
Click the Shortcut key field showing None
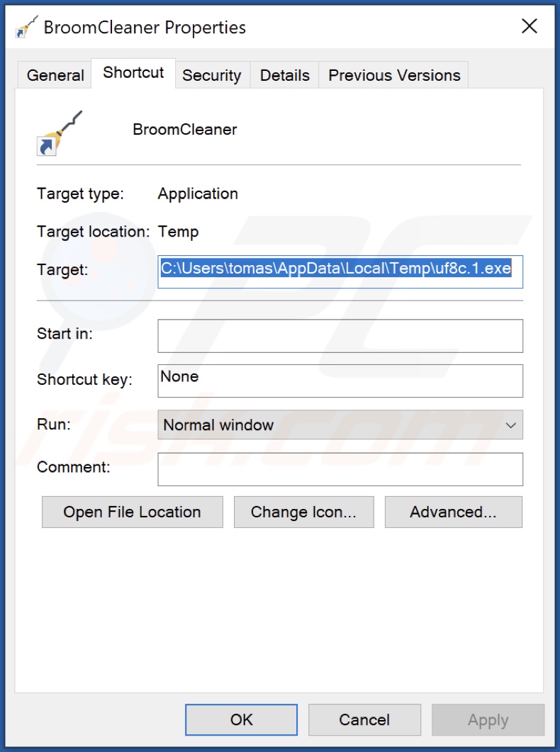click(340, 381)
